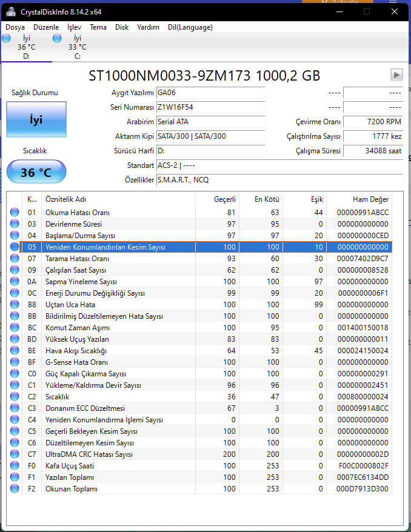Click the 36 °C temperature button

click(36, 173)
